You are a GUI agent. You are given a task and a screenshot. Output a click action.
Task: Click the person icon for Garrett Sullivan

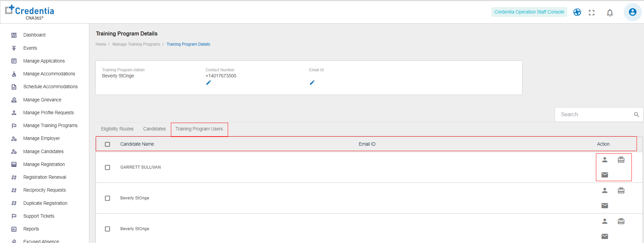tap(605, 160)
